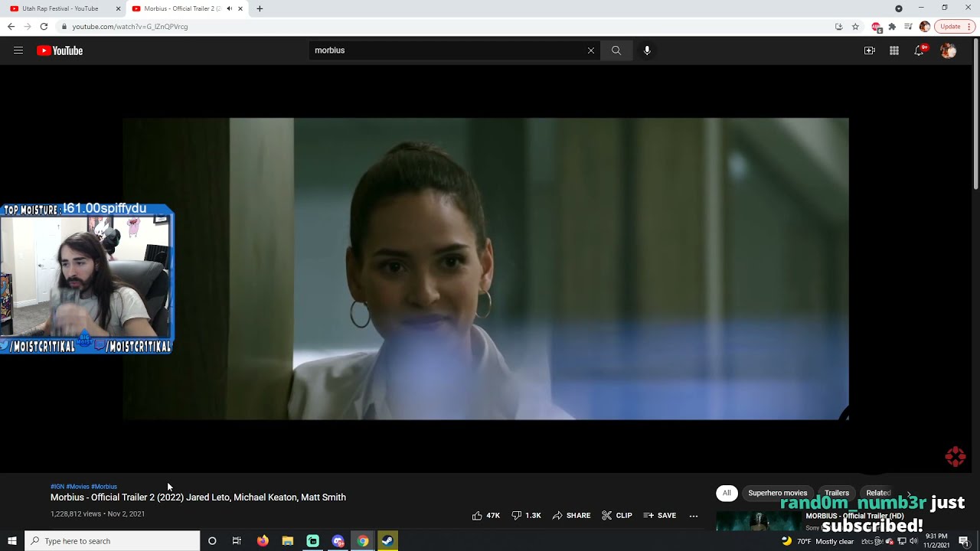980x551 pixels.
Task: Reload the current page
Action: pos(44,26)
